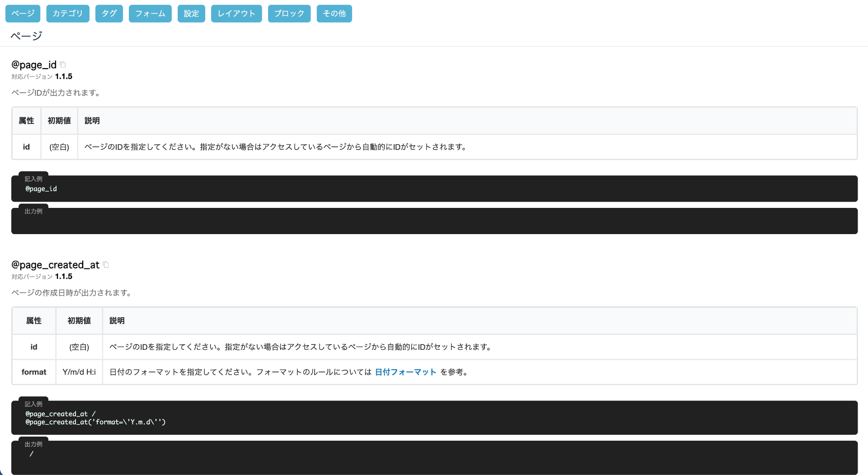Select the ブロック button
868x475 pixels.
click(289, 14)
